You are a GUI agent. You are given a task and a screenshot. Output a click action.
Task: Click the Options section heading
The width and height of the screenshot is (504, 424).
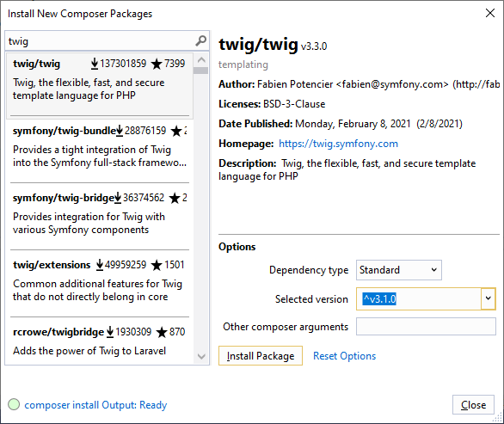pos(237,247)
